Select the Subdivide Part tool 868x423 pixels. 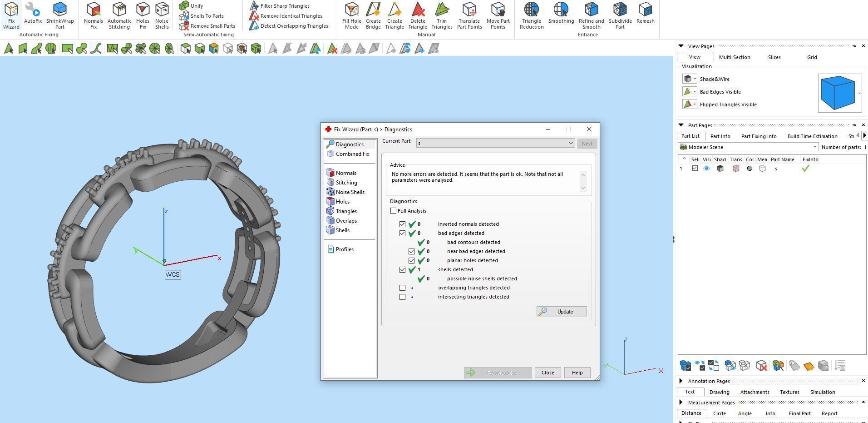(x=620, y=16)
